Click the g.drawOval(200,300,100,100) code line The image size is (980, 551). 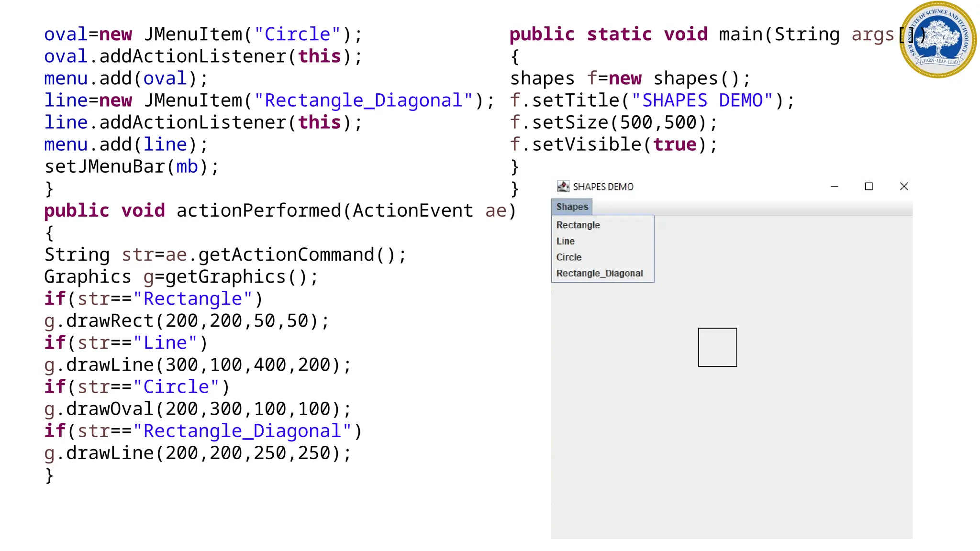(x=198, y=409)
